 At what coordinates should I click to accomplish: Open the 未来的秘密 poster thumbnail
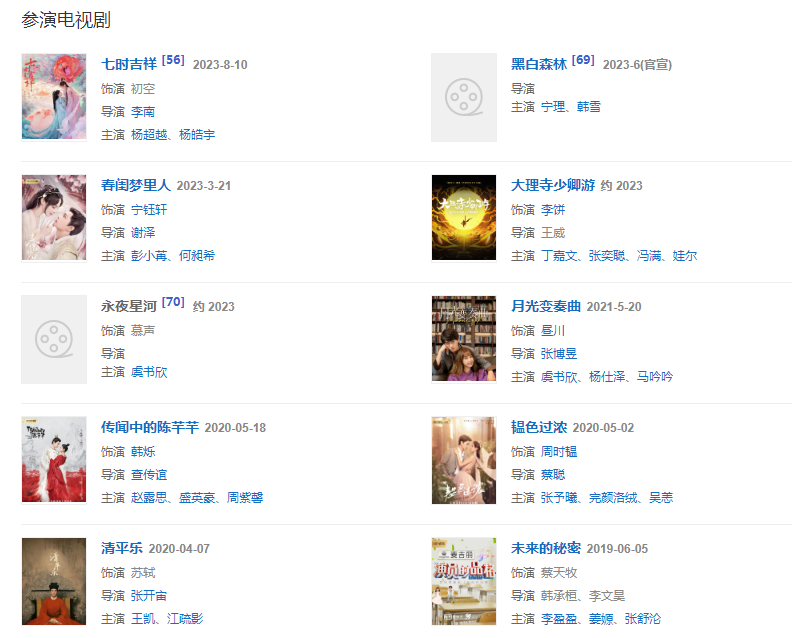coord(464,581)
